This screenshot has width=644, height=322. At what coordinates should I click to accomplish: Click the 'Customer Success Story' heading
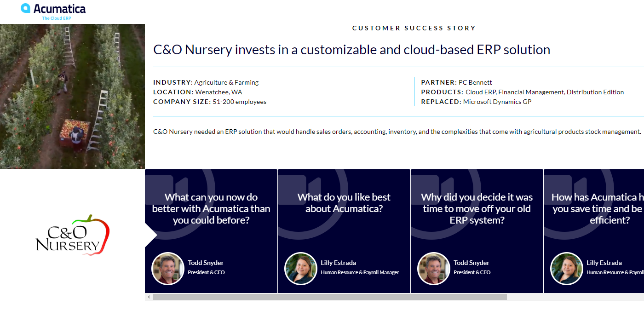pos(414,28)
